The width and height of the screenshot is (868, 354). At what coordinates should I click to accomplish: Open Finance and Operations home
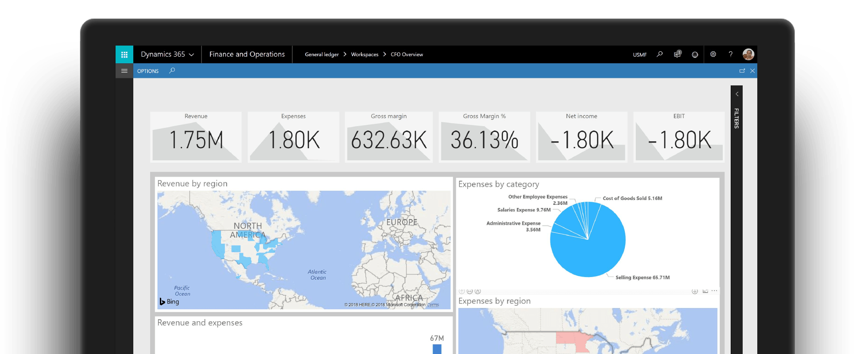coord(247,54)
